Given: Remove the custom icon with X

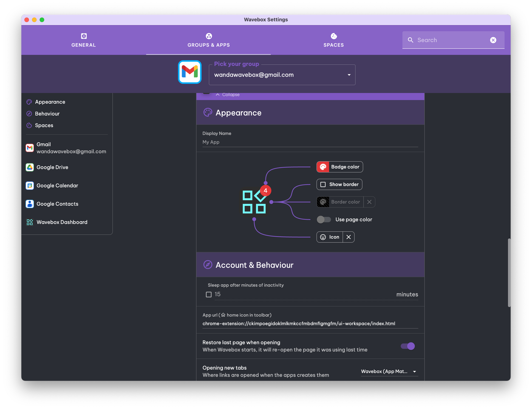Looking at the screenshot, I should click(348, 237).
